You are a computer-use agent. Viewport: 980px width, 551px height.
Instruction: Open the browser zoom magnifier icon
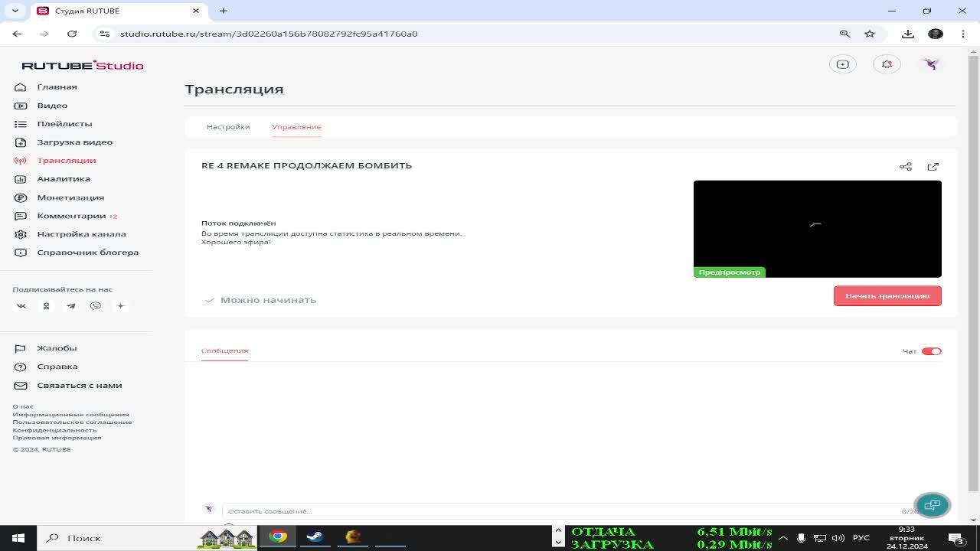click(x=845, y=34)
